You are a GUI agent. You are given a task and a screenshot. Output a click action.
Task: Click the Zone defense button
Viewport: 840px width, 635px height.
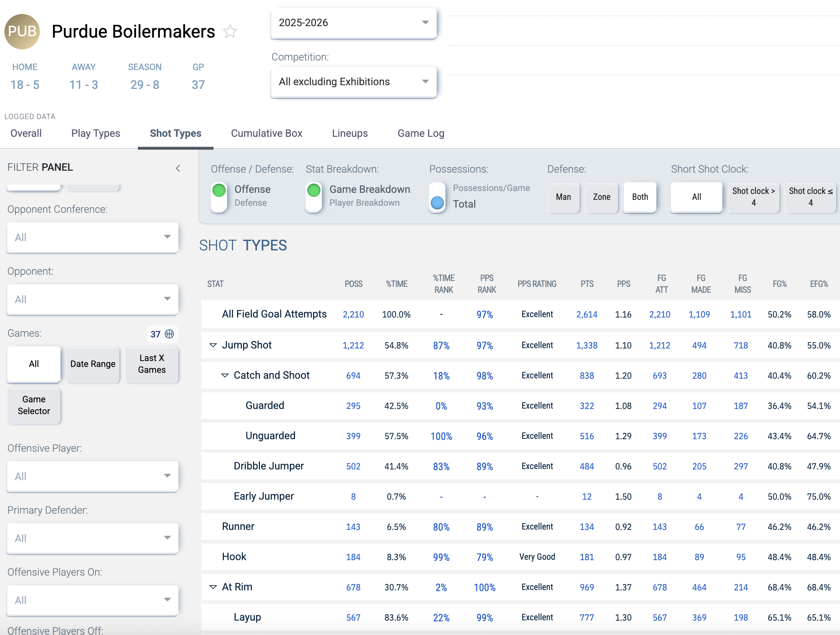coord(601,197)
